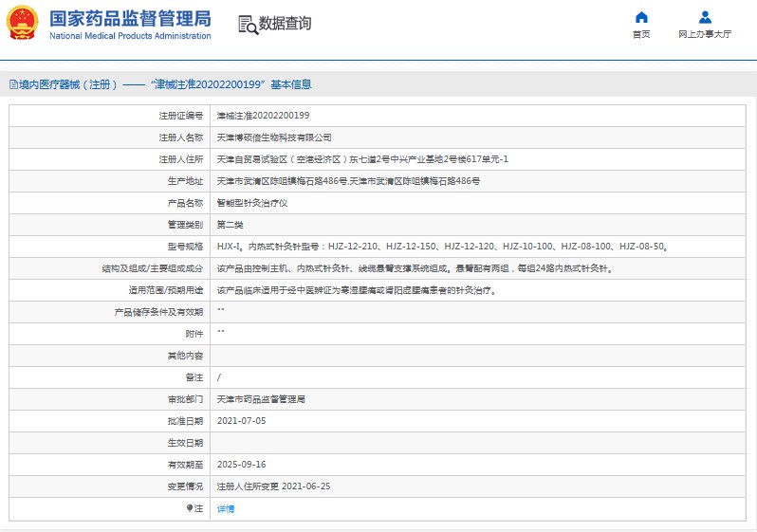Click the 审批部门 label

click(185, 399)
